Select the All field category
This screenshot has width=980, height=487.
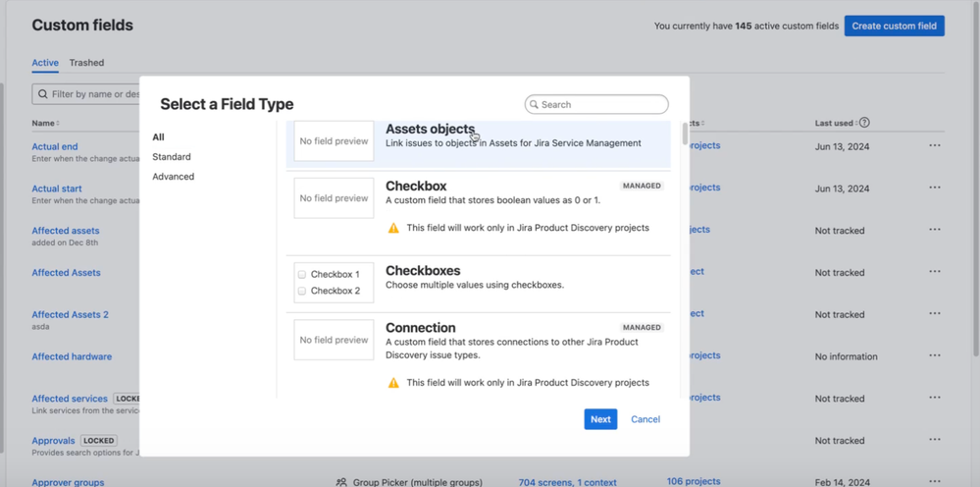point(158,136)
